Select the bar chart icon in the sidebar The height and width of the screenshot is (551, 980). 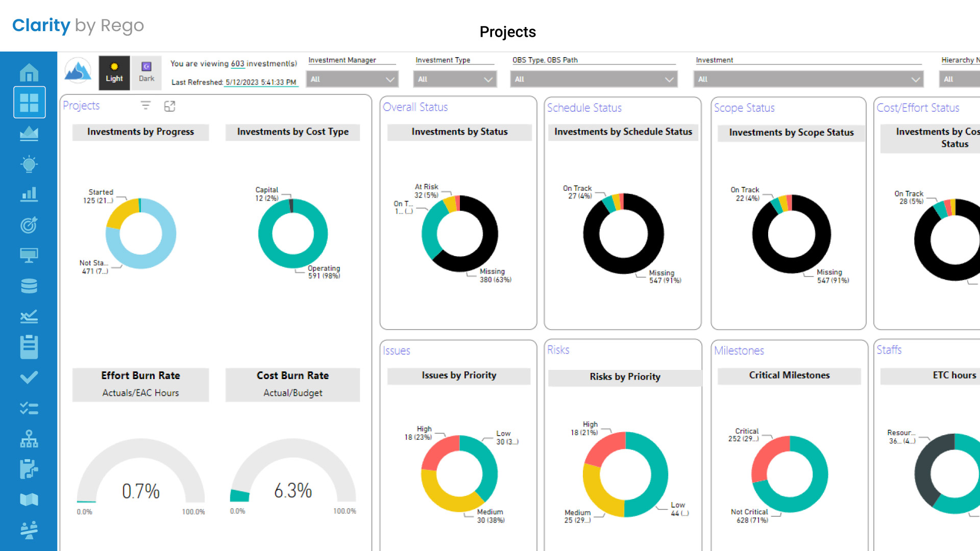point(29,194)
